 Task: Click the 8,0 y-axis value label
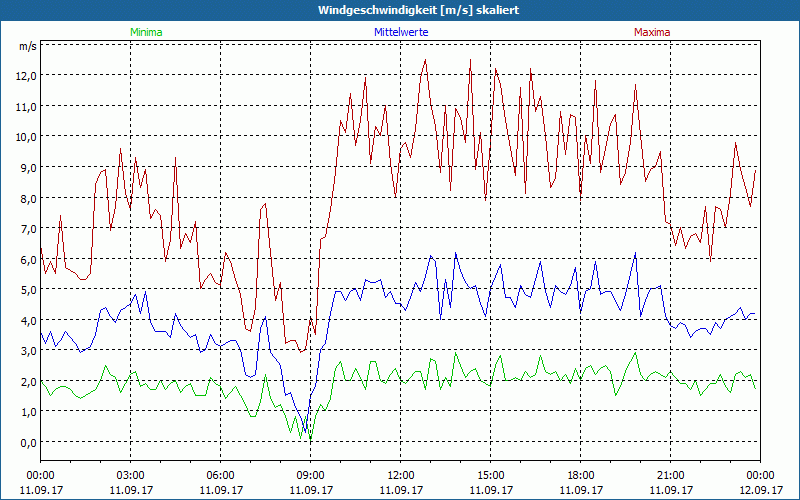[x=26, y=198]
